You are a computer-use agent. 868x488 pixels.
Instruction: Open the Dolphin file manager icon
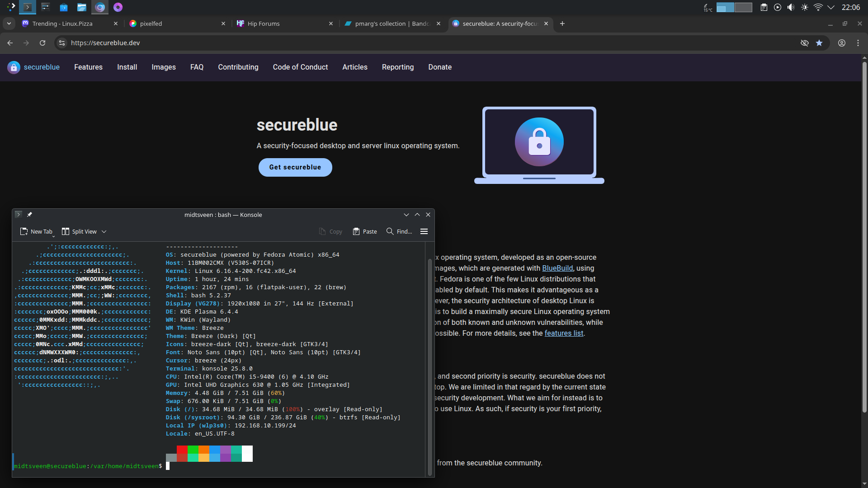[x=82, y=7]
